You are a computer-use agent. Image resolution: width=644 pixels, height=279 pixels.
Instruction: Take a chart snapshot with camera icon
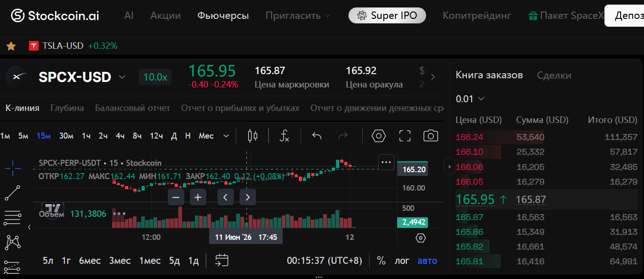click(431, 136)
